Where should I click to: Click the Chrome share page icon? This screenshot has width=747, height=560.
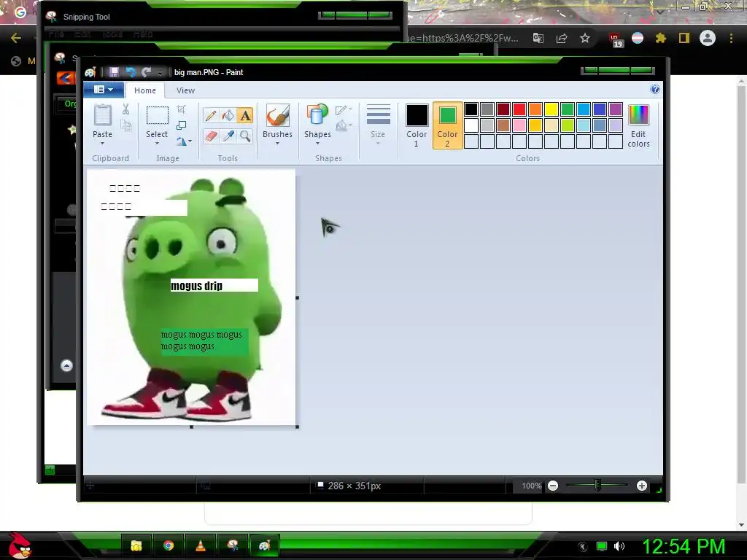[562, 38]
